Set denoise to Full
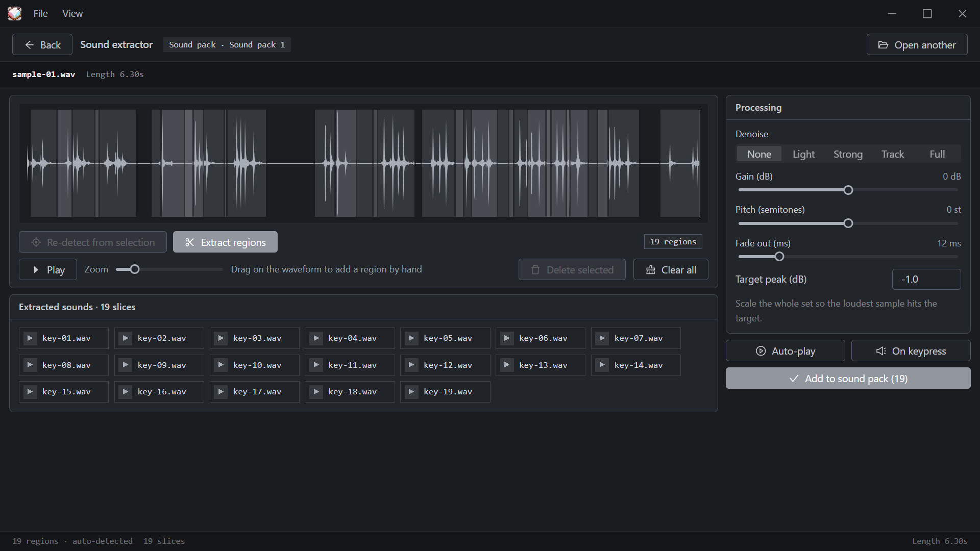The image size is (980, 551). (x=937, y=154)
